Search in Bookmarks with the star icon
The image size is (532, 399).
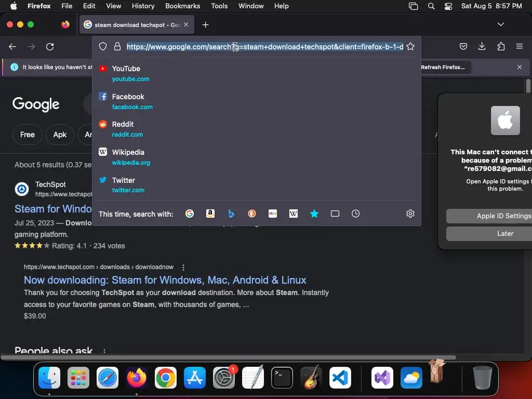click(x=314, y=214)
